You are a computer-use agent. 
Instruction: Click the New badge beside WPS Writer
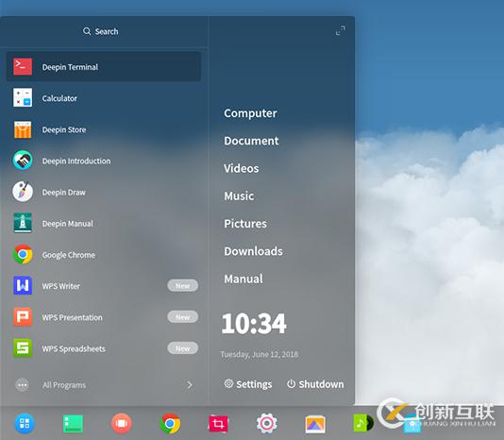182,285
